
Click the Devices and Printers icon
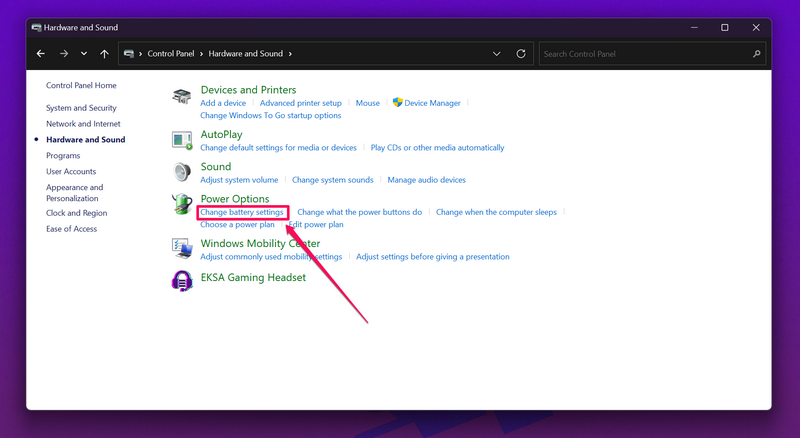tap(182, 97)
